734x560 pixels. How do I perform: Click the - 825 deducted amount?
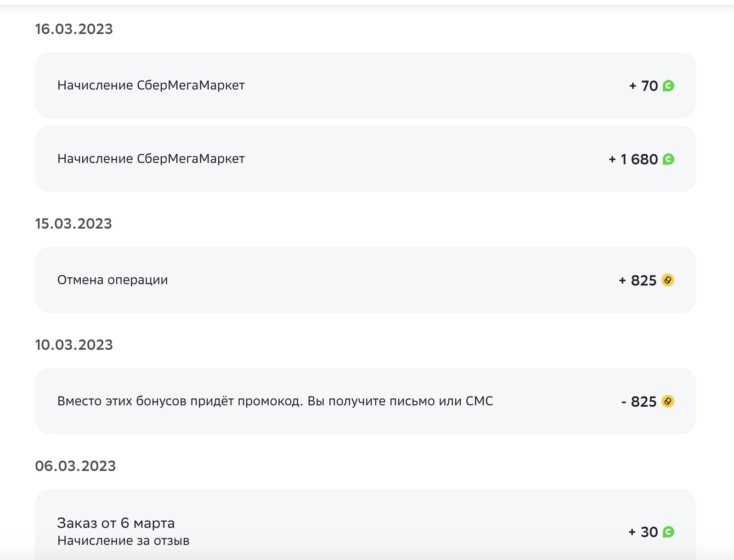coord(639,402)
